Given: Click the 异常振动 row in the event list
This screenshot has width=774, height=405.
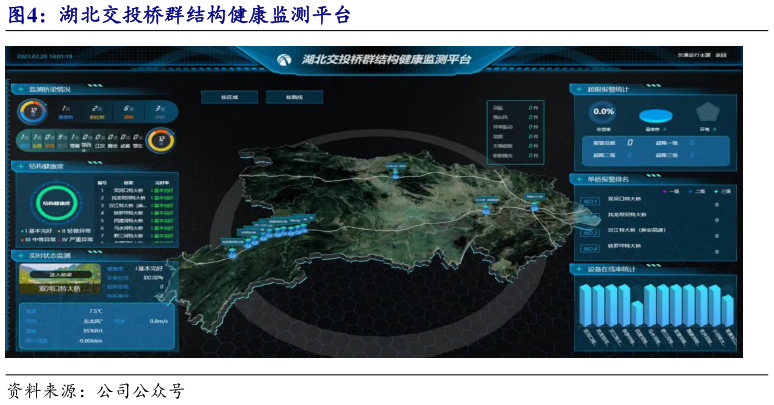Looking at the screenshot, I should click(515, 127).
